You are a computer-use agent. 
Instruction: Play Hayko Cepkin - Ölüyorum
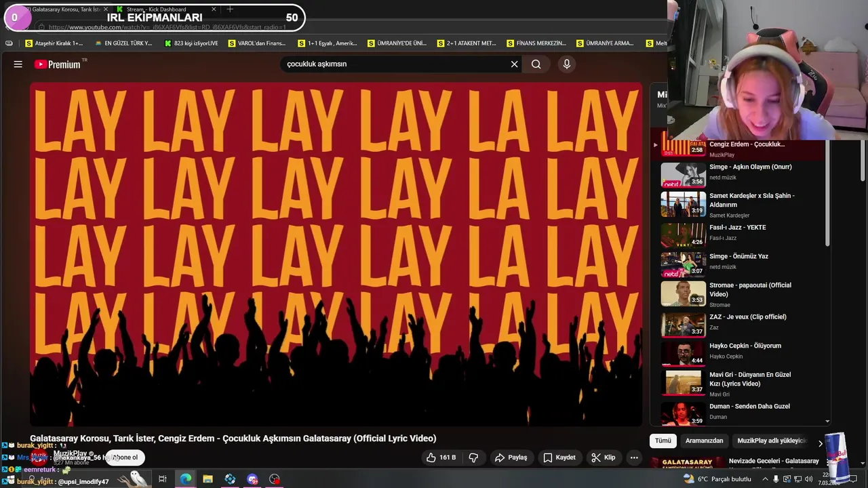(x=745, y=346)
